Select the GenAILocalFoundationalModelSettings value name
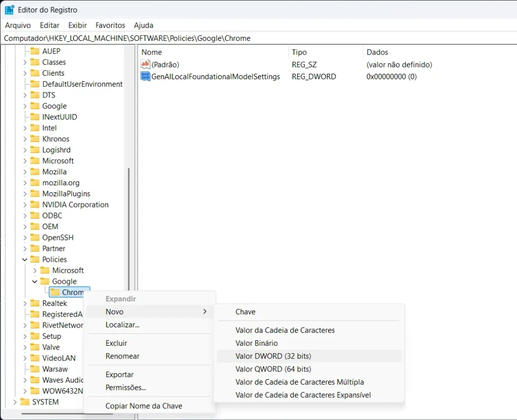Screen dimensions: 517x420 216,77
